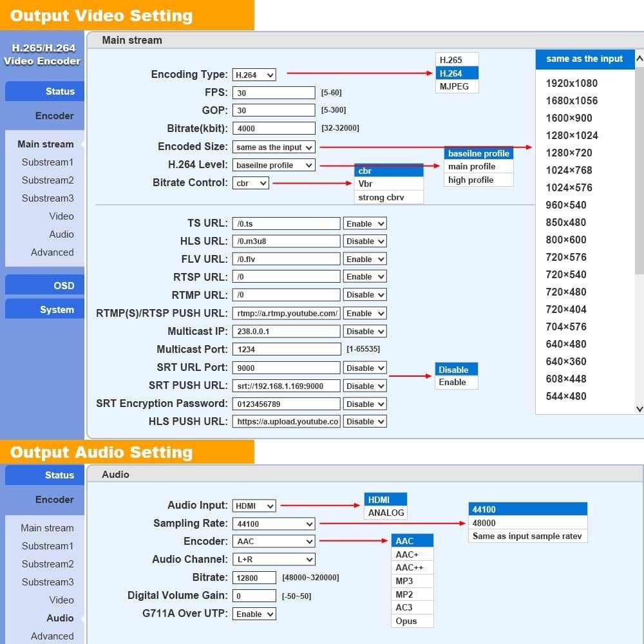Select Opus from the audio encoder list
The height and width of the screenshot is (644, 644).
click(406, 621)
